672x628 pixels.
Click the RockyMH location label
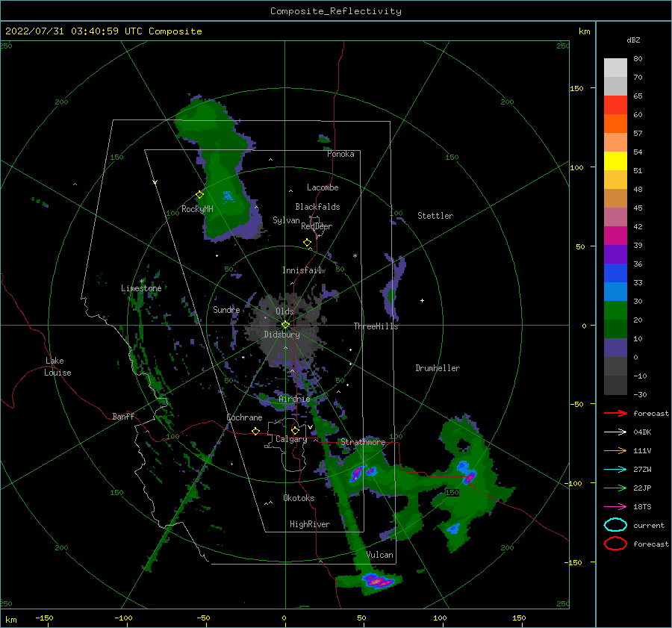[197, 209]
